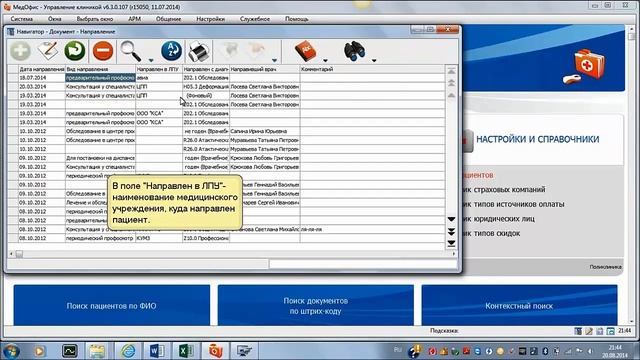Click next record single down arrow

pyautogui.click(x=451, y=219)
